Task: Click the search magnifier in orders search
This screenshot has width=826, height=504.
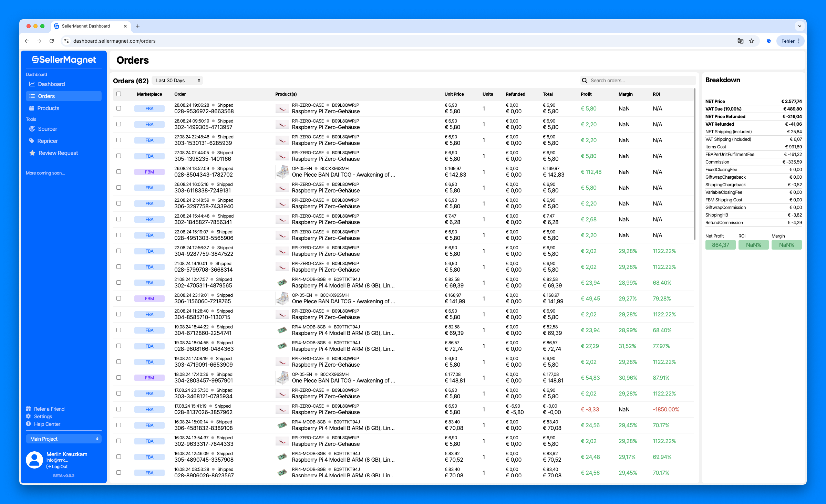Action: pyautogui.click(x=585, y=80)
